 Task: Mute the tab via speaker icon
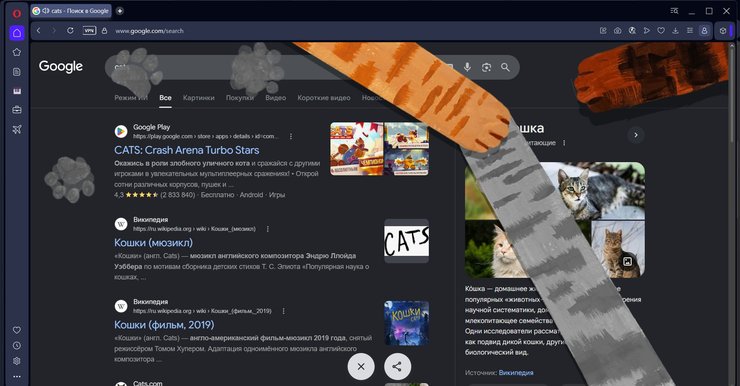[x=46, y=11]
